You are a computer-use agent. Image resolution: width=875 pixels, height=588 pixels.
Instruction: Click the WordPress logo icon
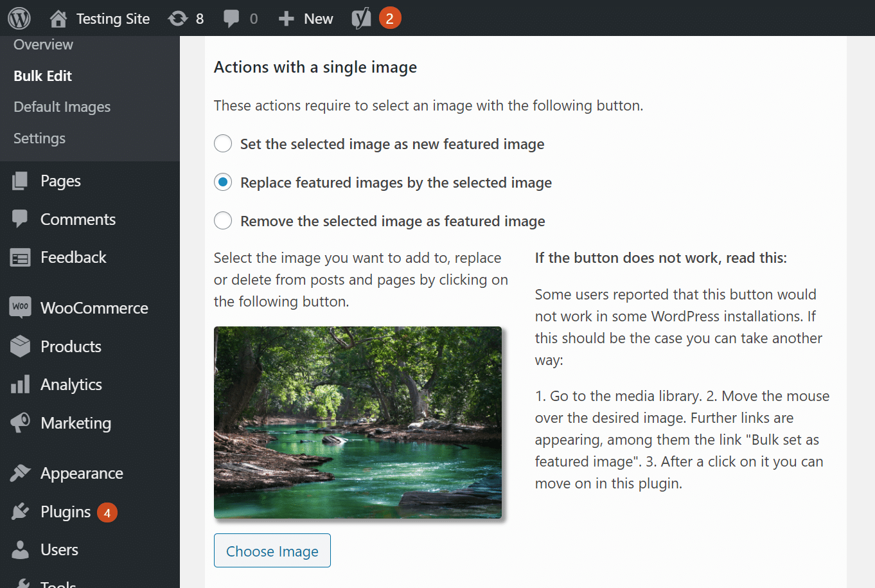[19, 17]
